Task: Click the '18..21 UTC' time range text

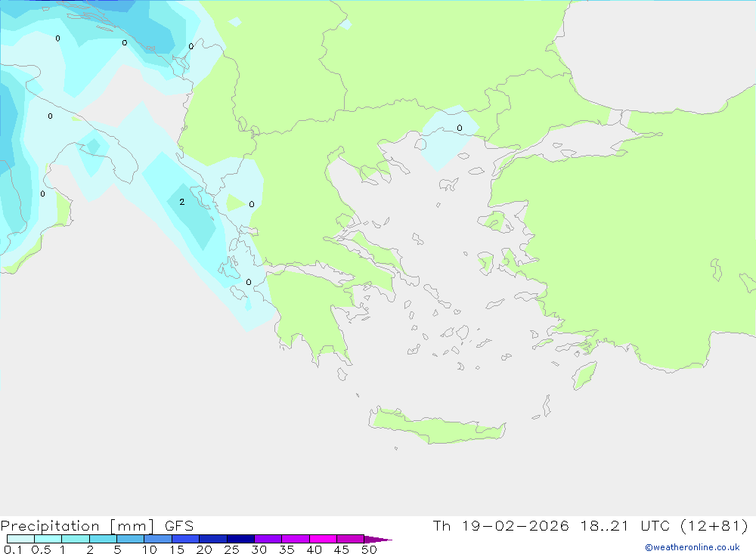Action: (x=624, y=525)
